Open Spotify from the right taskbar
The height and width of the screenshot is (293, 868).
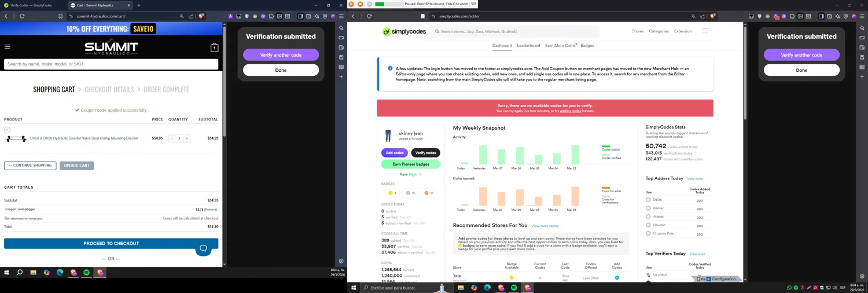tap(514, 288)
